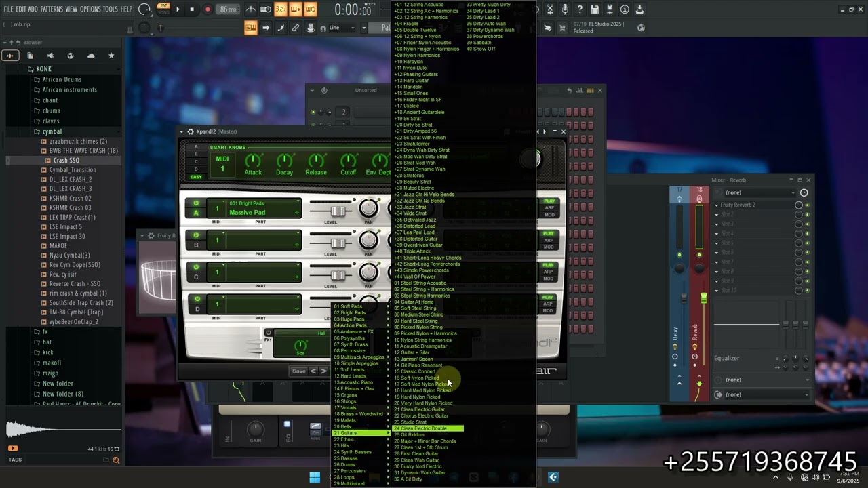Screen dimensions: 868x488
Task: Open the cloud library browser tab
Action: click(x=91, y=56)
